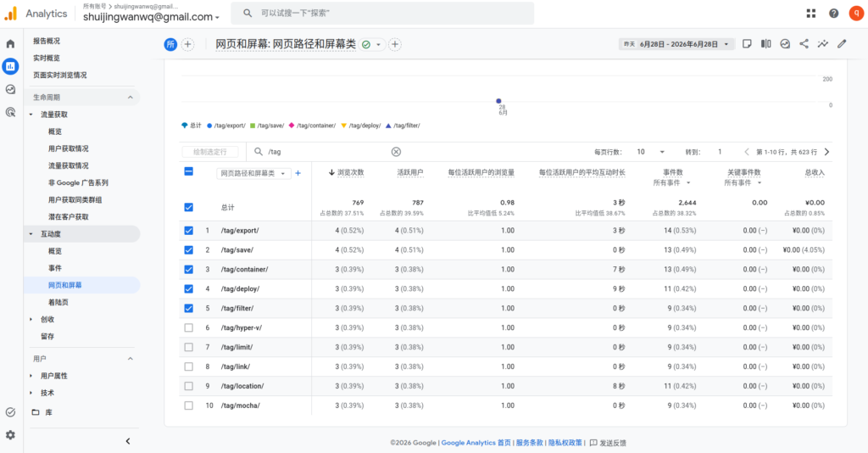Open the Terms of Service footer link
The image size is (868, 453).
point(529,443)
